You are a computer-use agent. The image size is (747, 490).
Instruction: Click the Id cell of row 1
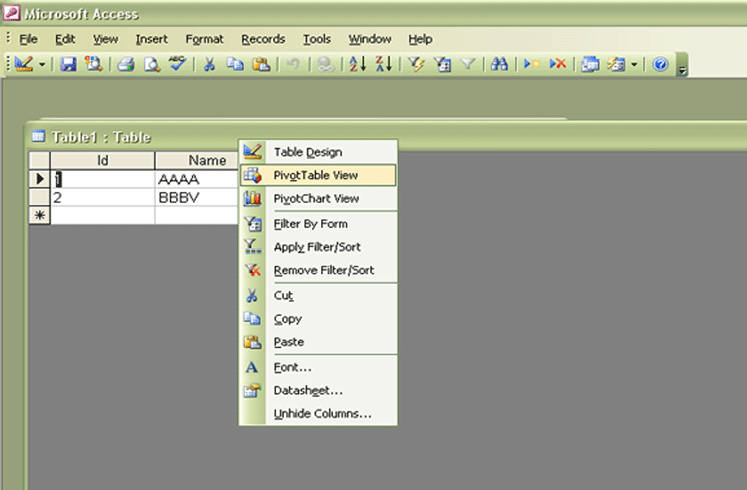coord(102,179)
